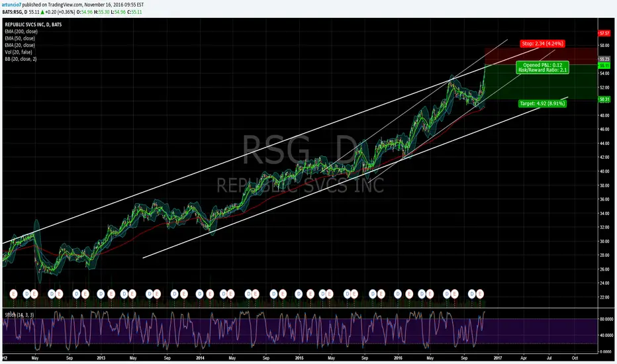Image resolution: width=617 pixels, height=364 pixels.
Task: Select BB (20, close, 2) legend entry
Action: click(21, 59)
